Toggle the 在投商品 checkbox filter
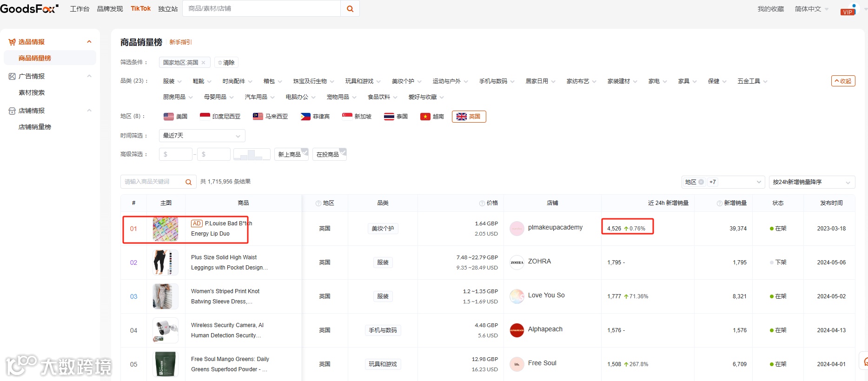The width and height of the screenshot is (868, 381). pos(330,154)
